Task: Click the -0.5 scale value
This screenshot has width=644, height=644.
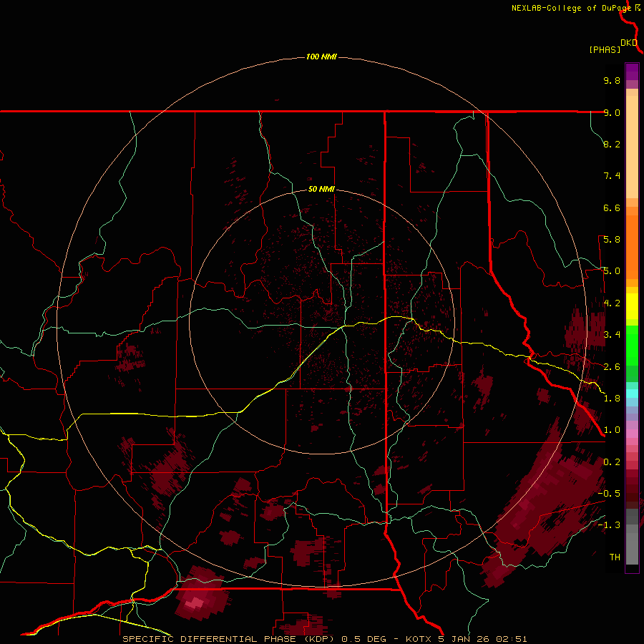Action: tap(609, 494)
